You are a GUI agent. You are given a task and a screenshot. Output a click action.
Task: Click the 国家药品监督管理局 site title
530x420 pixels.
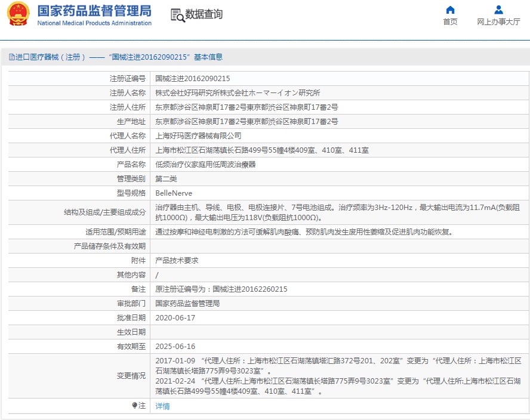94,11
